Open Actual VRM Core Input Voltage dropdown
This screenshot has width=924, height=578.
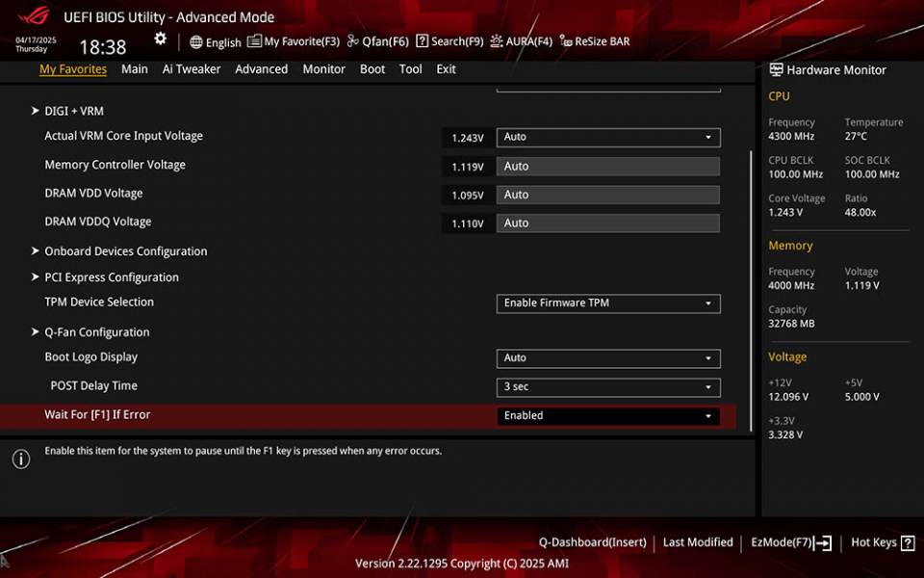point(608,138)
